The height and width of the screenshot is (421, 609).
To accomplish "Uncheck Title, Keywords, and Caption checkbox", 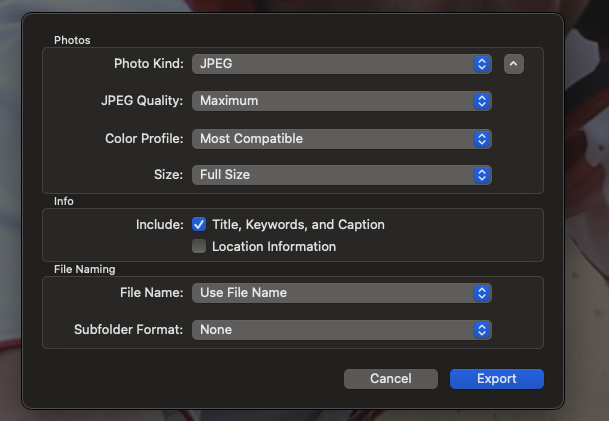I will [x=199, y=225].
